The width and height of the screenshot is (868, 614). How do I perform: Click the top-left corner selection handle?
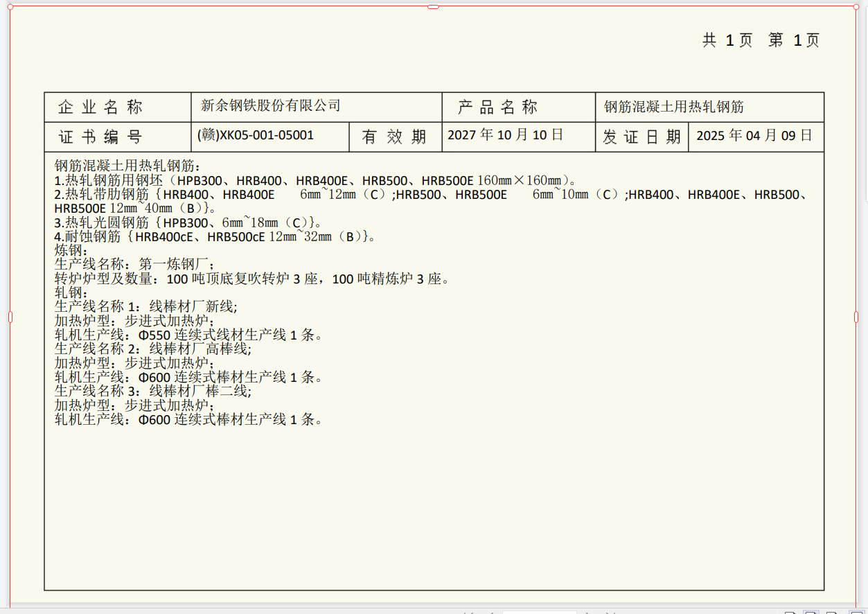[x=10, y=7]
